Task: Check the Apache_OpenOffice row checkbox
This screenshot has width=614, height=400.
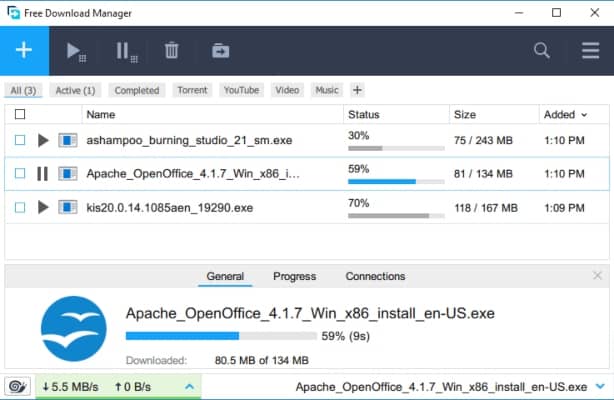Action: pos(20,174)
